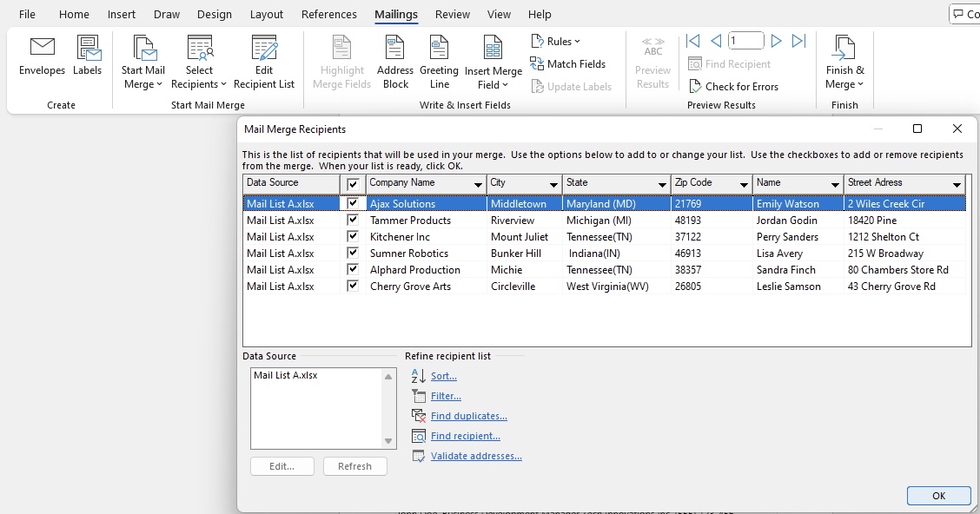Screen dimensions: 980x514
Task: Open the Labels tool
Action: point(87,56)
